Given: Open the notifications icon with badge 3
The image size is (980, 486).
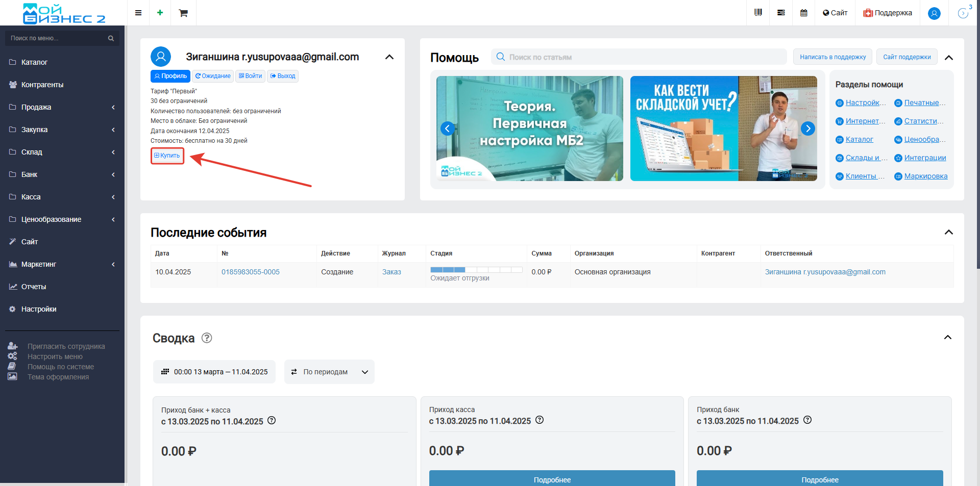Looking at the screenshot, I should [x=964, y=13].
